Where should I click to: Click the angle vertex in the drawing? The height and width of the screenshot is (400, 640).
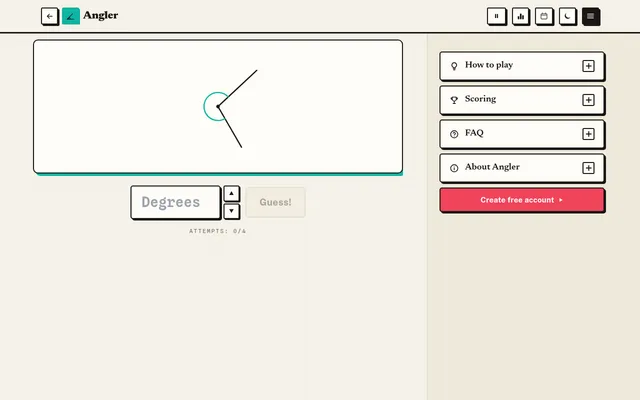tap(218, 107)
